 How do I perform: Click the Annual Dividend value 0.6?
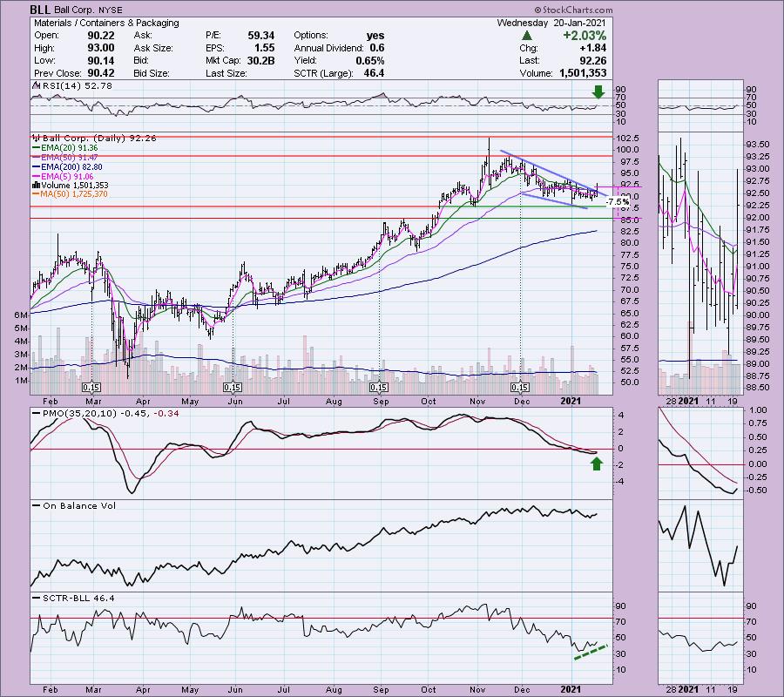tap(377, 48)
